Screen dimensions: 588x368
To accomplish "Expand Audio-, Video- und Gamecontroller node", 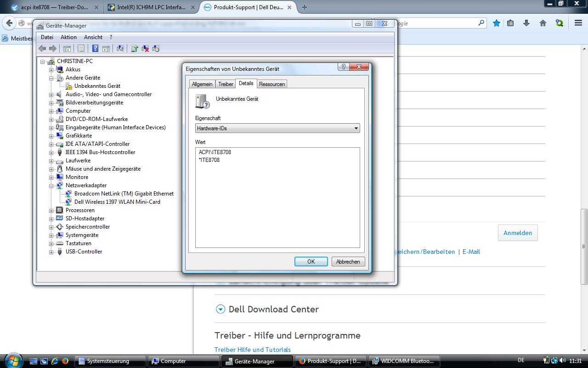I will [51, 94].
